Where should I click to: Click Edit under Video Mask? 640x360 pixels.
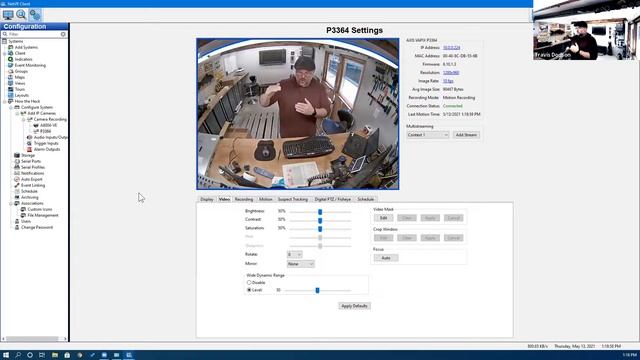click(x=383, y=218)
